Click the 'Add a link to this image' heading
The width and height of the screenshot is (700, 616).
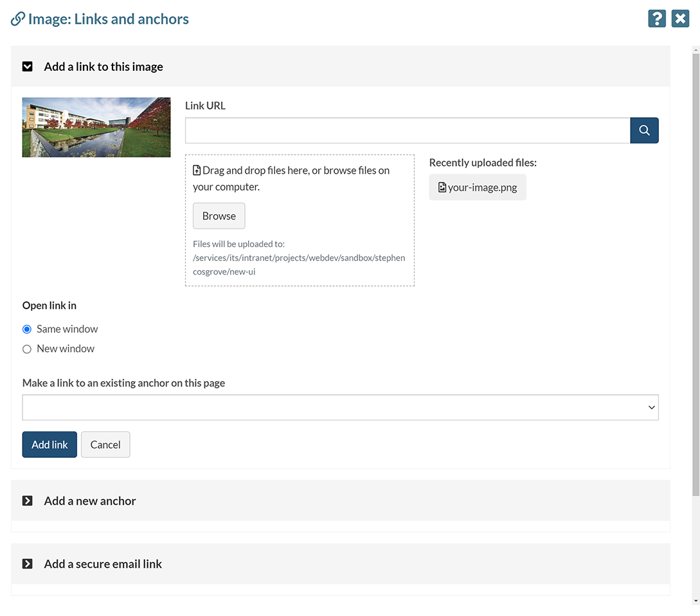click(x=103, y=66)
